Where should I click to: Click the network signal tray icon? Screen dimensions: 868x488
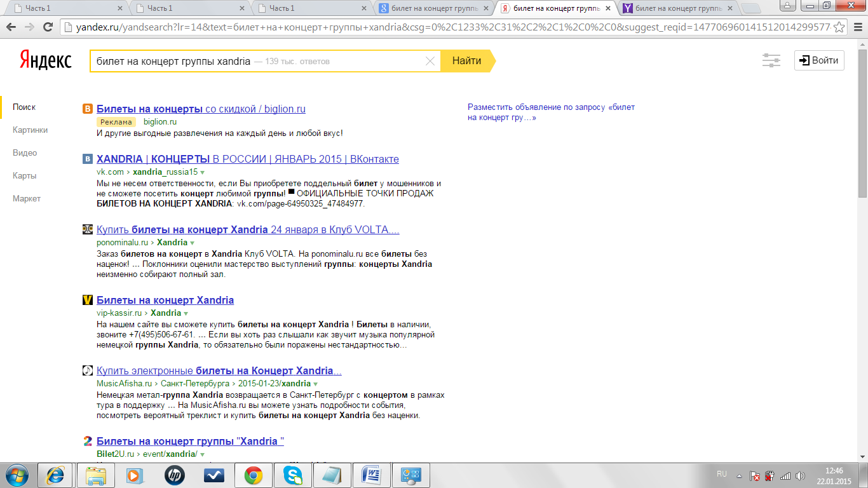(x=785, y=475)
